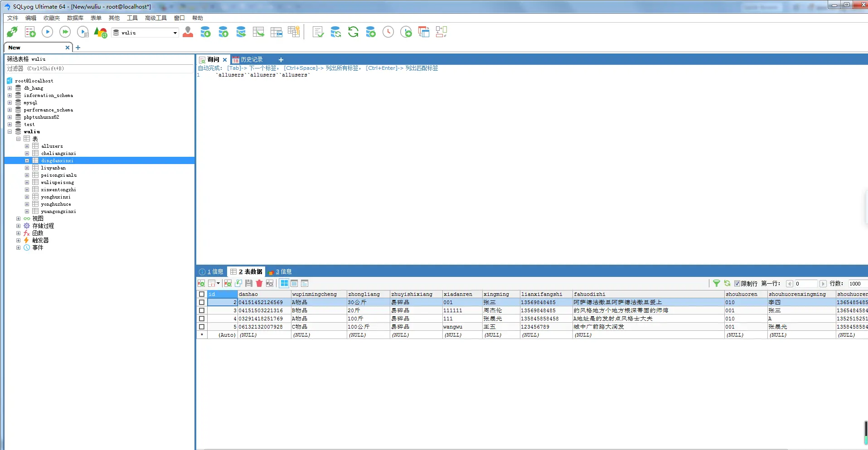The image size is (868, 450).
Task: Open the 数据库 menu
Action: [x=75, y=18]
